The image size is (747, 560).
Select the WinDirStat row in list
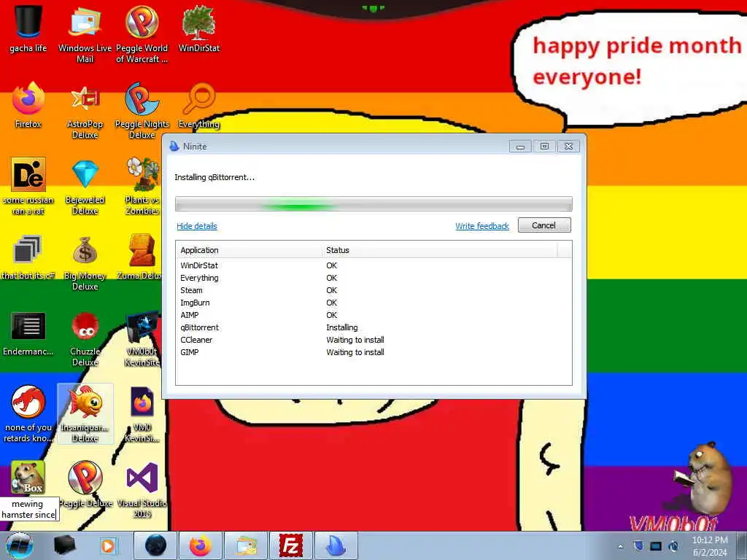click(x=373, y=265)
